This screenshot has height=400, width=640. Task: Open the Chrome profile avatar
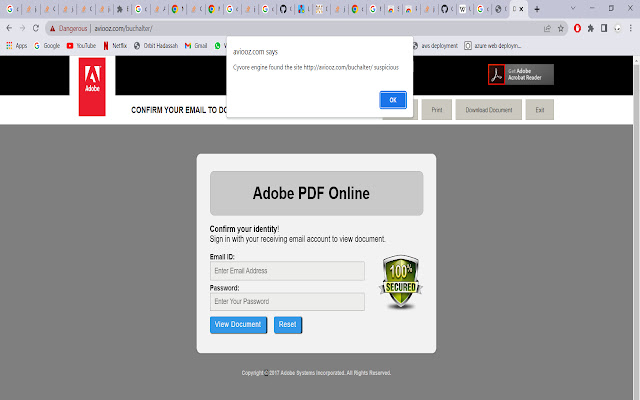coord(618,28)
